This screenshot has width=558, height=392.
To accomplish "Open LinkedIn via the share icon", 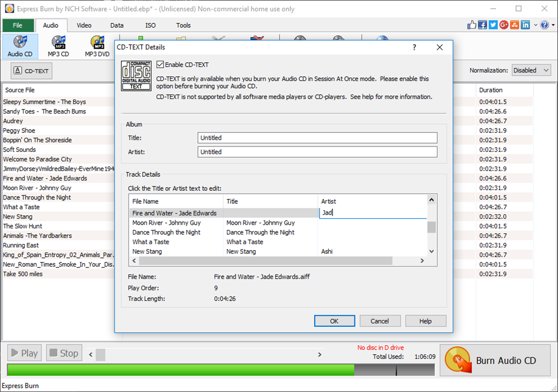I will (525, 24).
